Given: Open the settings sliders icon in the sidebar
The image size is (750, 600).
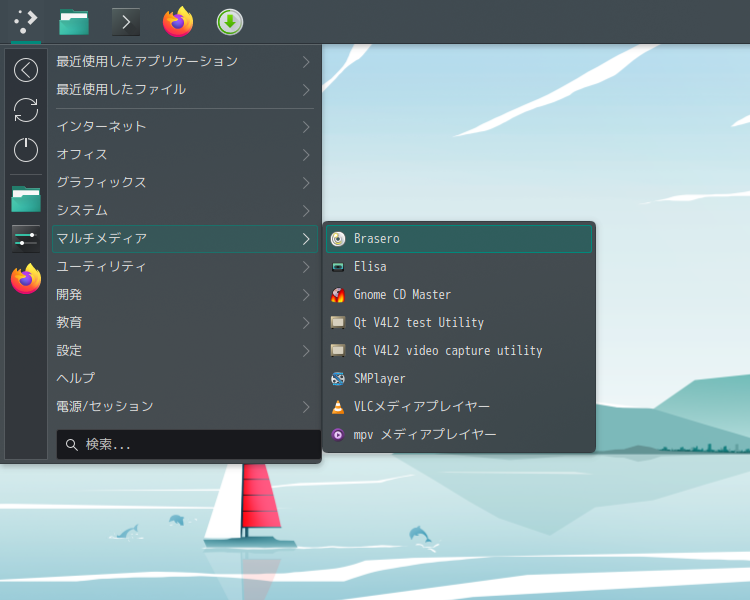Looking at the screenshot, I should (26, 238).
